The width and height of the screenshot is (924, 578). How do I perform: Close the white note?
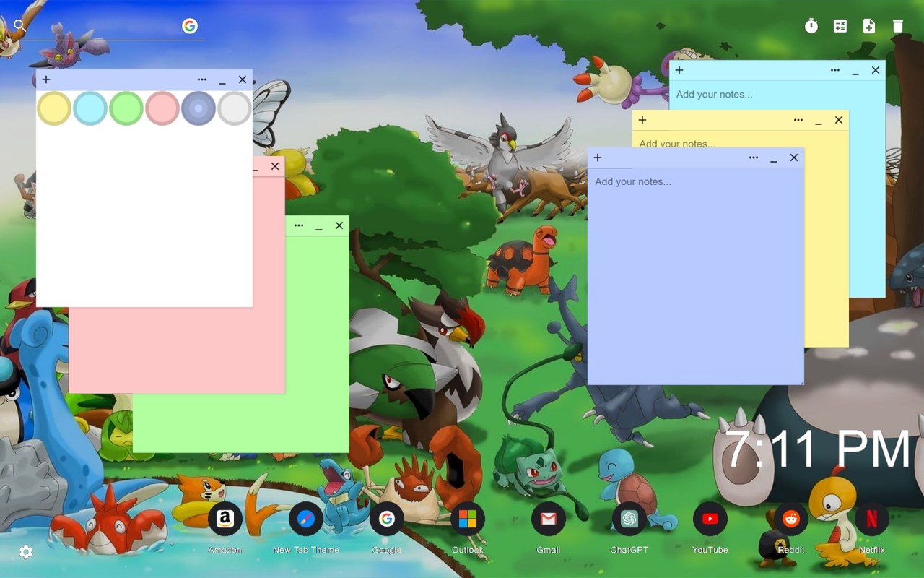[x=243, y=79]
